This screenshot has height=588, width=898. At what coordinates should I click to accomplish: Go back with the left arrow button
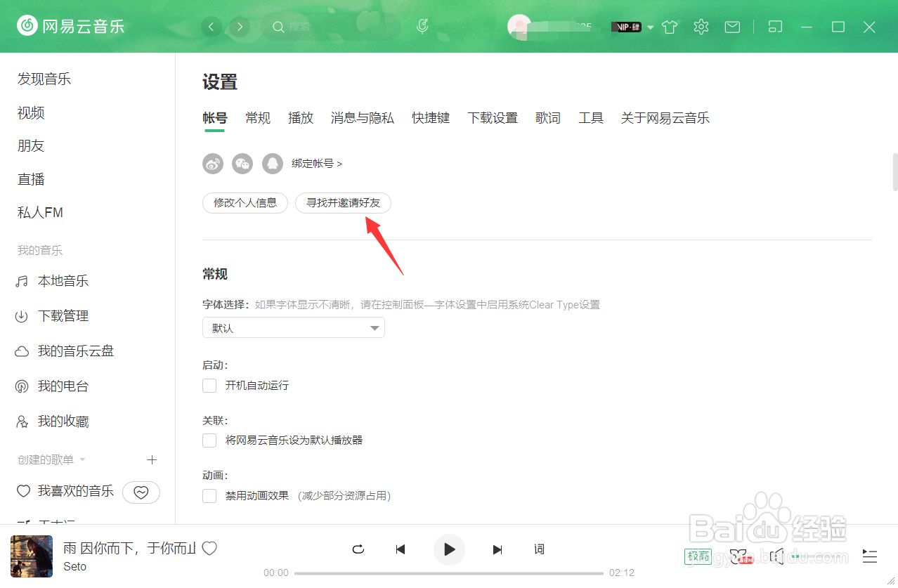[212, 27]
